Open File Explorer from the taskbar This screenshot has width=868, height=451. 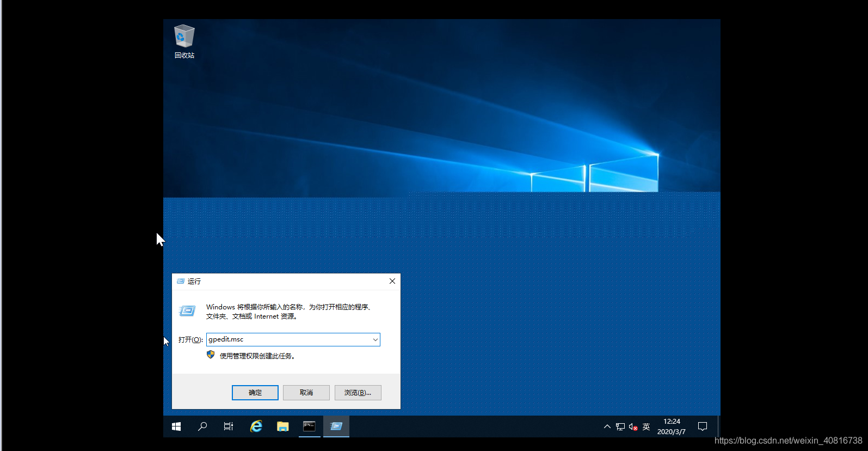click(x=282, y=426)
